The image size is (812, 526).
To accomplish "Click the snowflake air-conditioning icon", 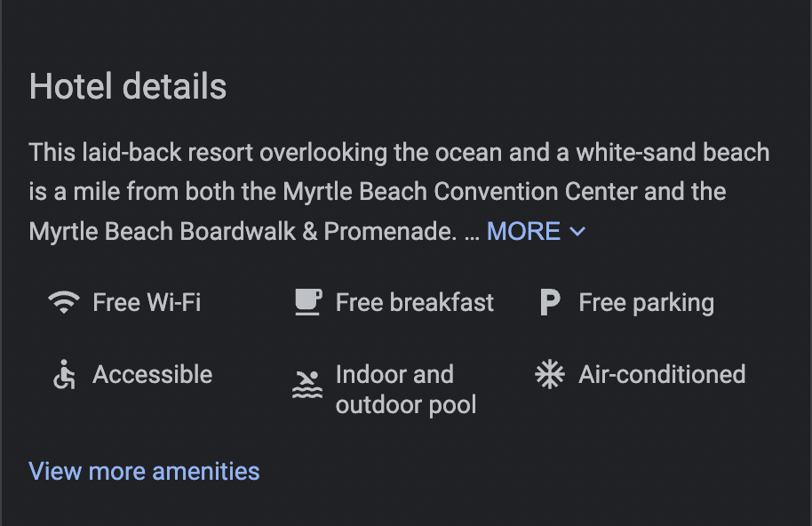I will click(550, 375).
